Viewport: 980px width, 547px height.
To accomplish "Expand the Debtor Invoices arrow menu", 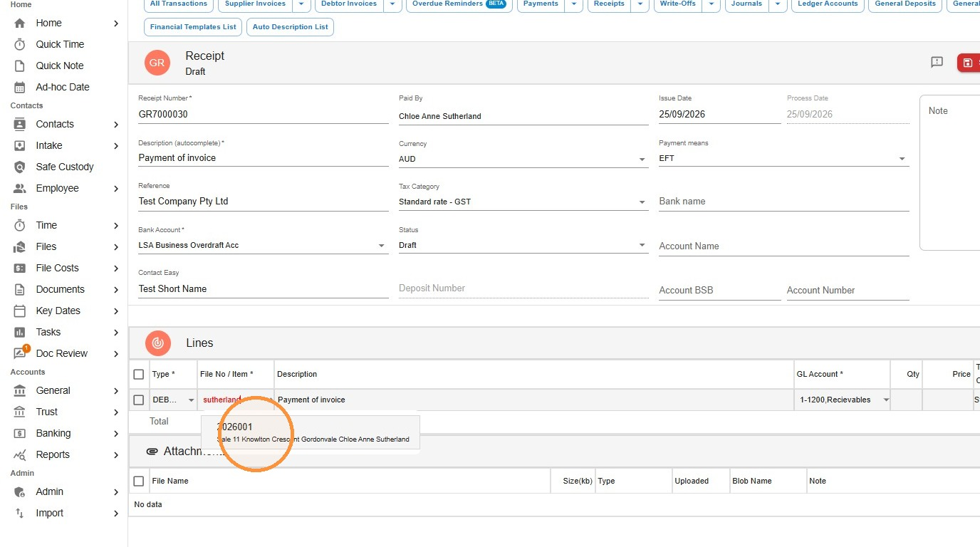I will coord(392,4).
